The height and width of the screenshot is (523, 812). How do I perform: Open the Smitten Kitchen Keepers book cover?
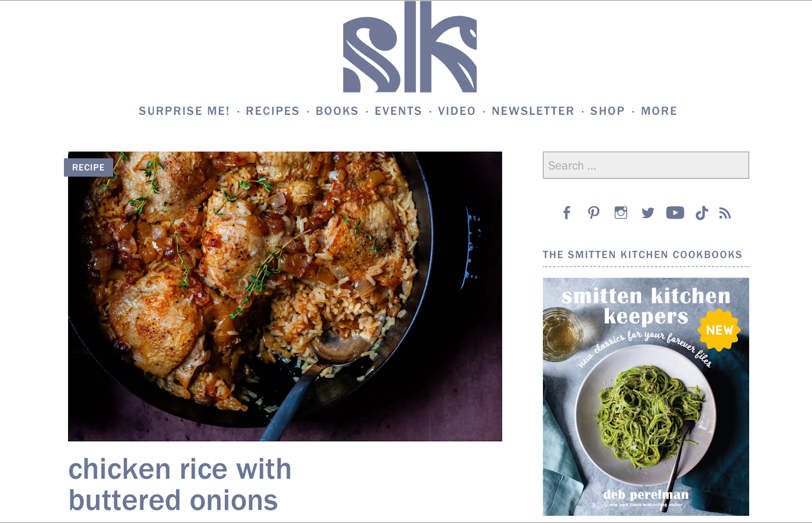click(x=646, y=397)
